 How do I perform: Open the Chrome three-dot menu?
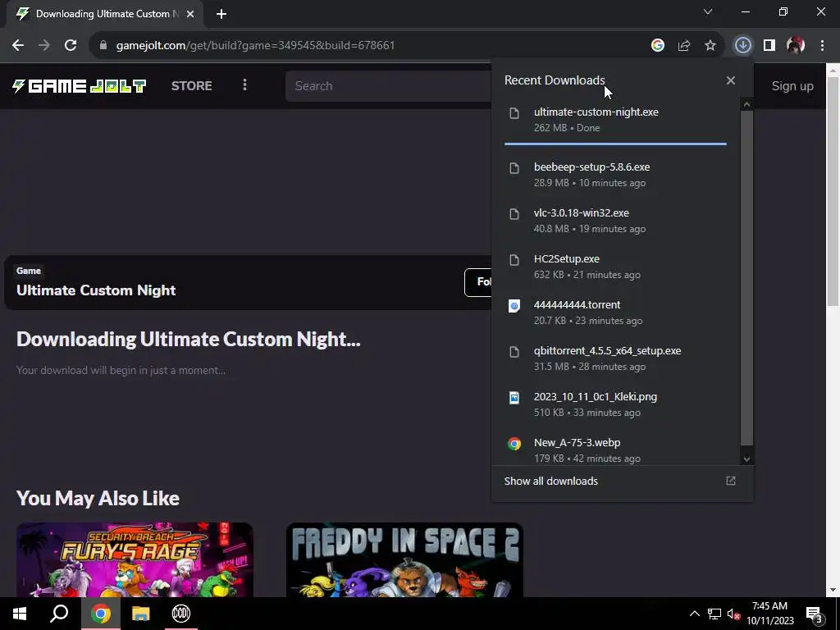pyautogui.click(x=822, y=45)
